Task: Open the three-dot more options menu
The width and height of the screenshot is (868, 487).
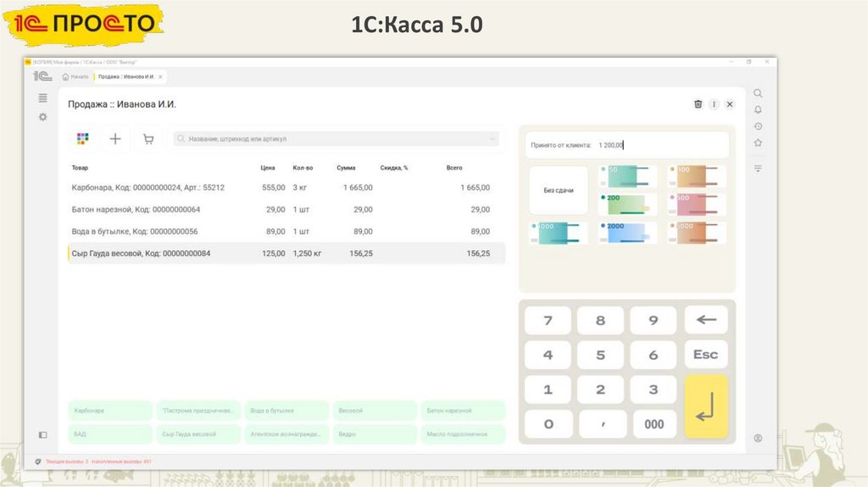Action: pyautogui.click(x=714, y=104)
